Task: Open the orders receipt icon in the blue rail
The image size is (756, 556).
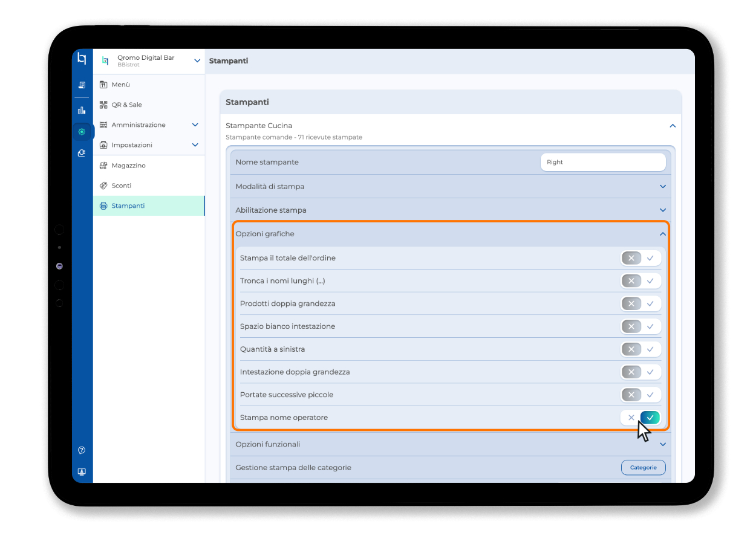Action: [x=82, y=85]
